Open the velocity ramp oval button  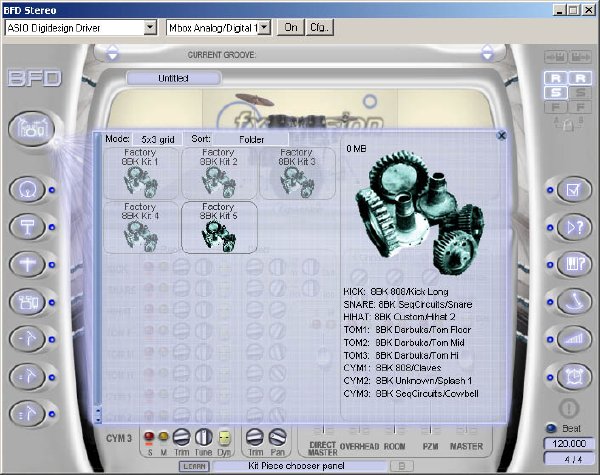coord(574,339)
